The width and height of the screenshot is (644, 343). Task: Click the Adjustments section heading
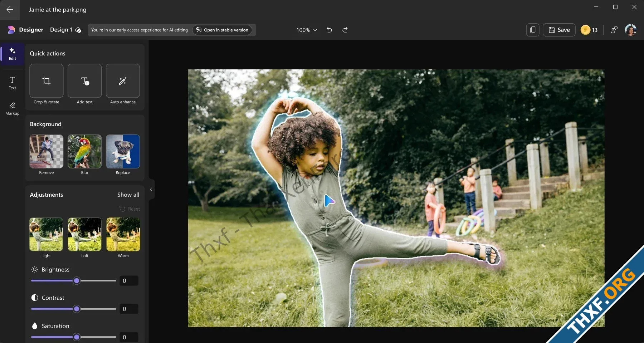47,195
